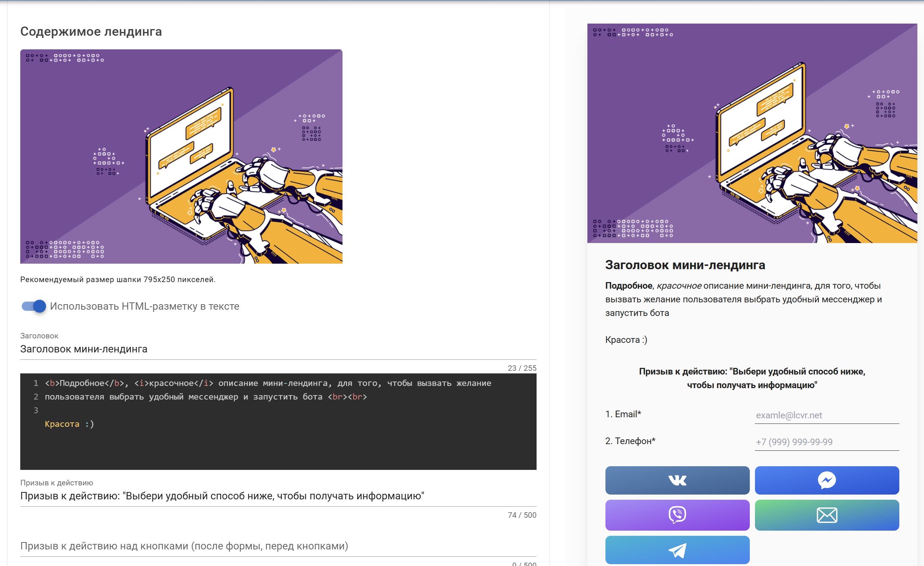Click the VK messenger button

677,480
